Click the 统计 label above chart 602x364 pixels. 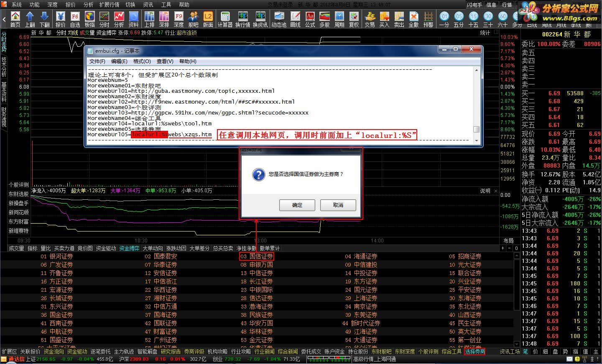click(485, 33)
